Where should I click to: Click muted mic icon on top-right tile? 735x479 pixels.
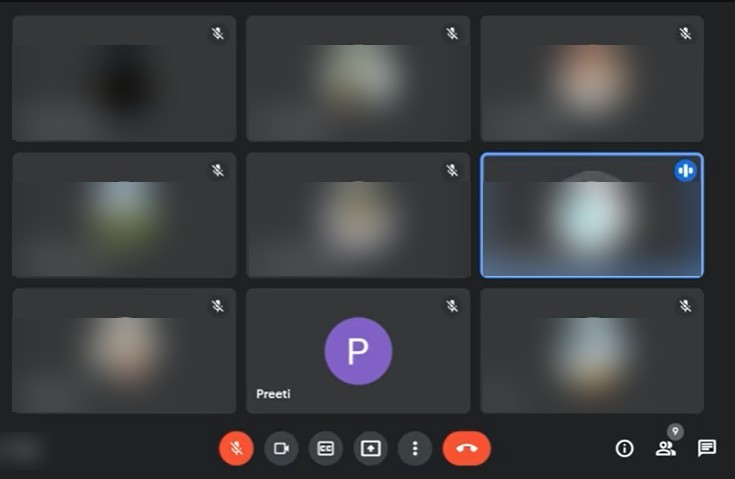685,33
